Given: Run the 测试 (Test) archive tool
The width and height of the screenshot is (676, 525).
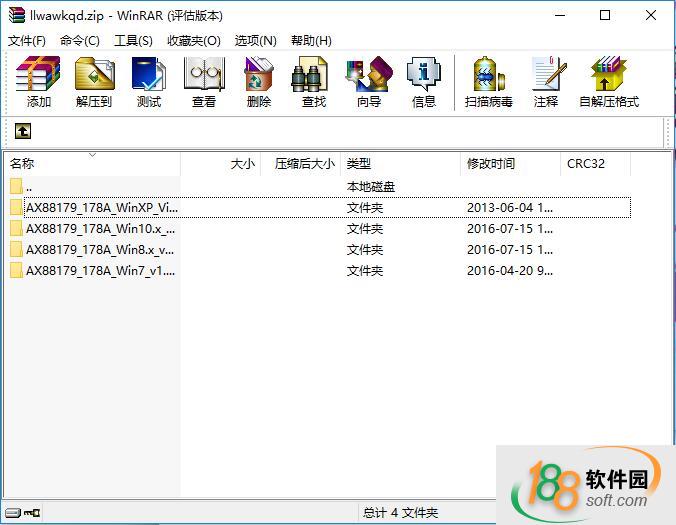Looking at the screenshot, I should 149,82.
